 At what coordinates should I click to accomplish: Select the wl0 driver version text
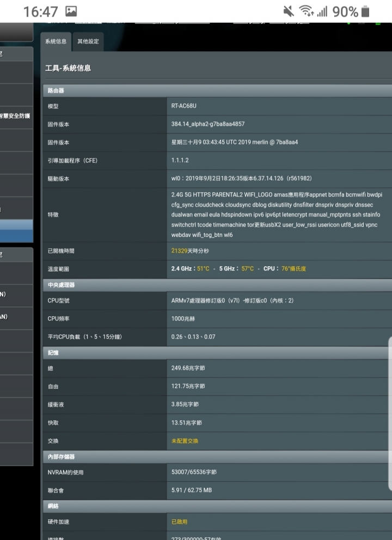point(242,179)
